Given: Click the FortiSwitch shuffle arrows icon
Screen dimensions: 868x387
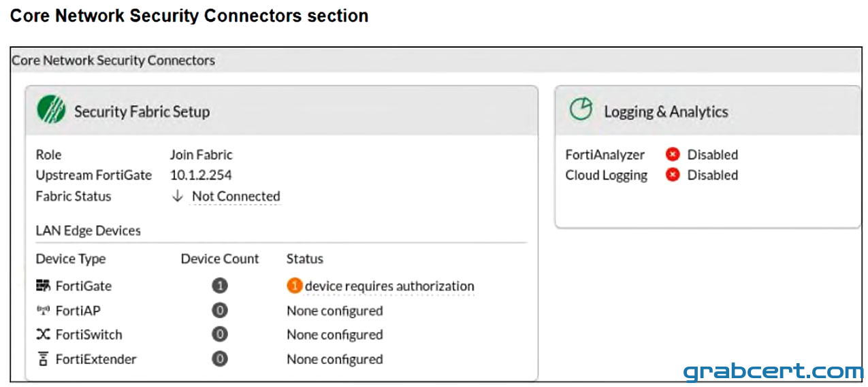Looking at the screenshot, I should (44, 335).
